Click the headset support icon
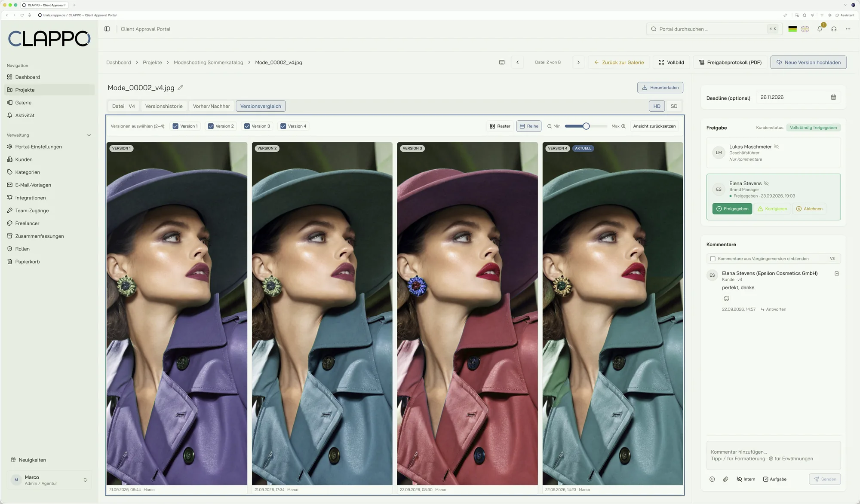The image size is (860, 504). [x=834, y=29]
